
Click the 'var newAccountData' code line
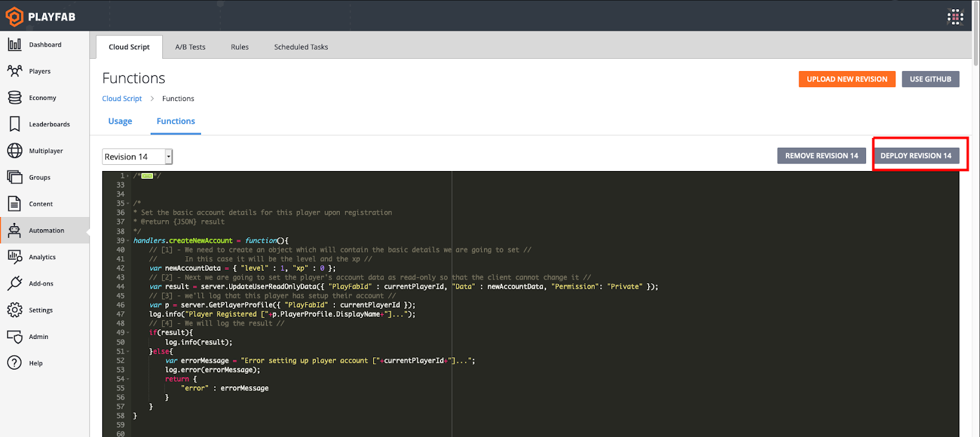click(x=243, y=268)
